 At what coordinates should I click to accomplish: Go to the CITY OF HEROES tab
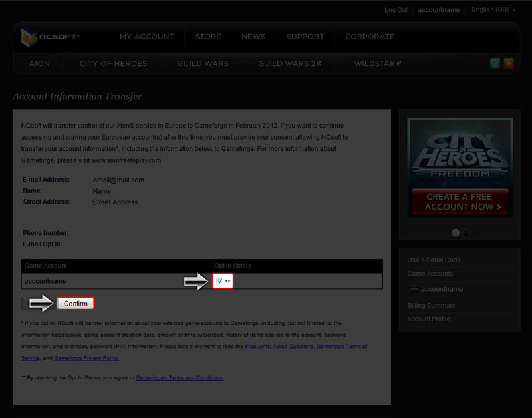point(113,63)
